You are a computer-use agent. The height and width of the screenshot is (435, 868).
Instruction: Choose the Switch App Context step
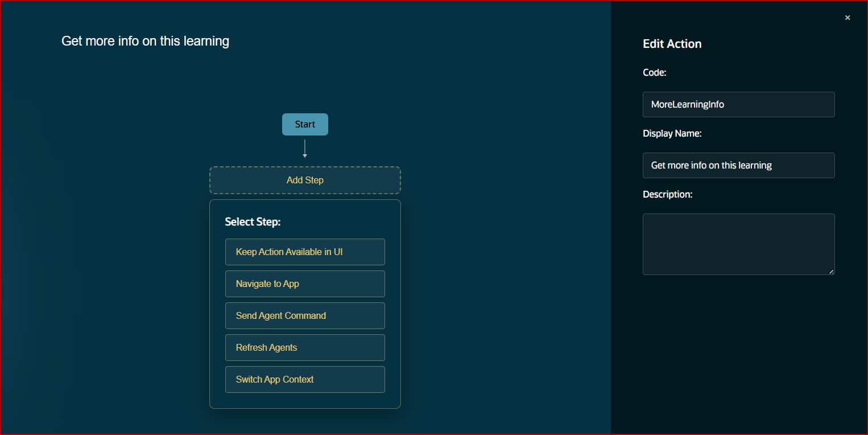[x=305, y=379]
